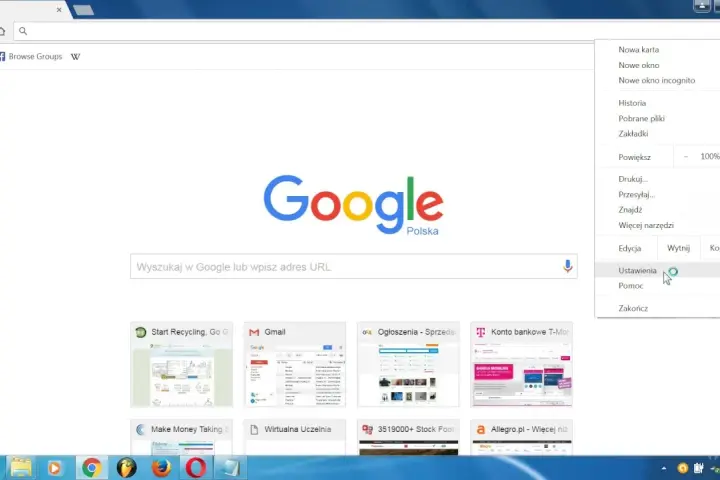
Task: Open the Wikipedia W bookmark
Action: tap(75, 56)
